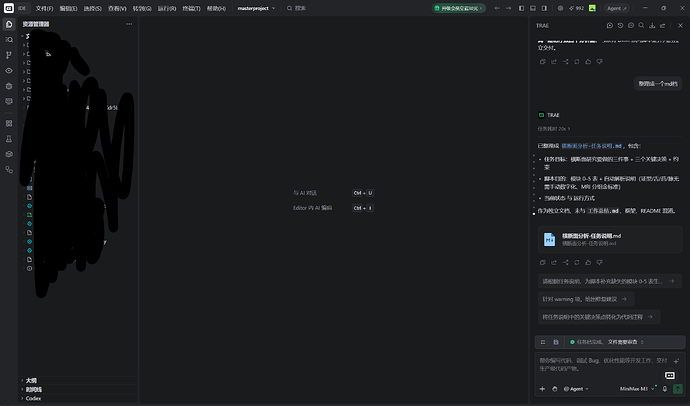Viewport: 690px width, 406px height.
Task: Check the 992 credits indicator in the title bar
Action: (576, 8)
